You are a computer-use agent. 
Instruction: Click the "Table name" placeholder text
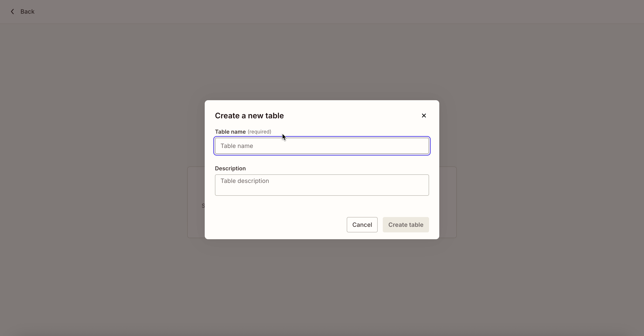coord(236,146)
